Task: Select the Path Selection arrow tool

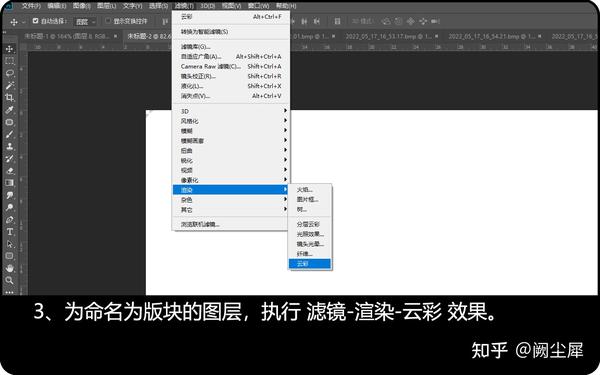Action: [10, 244]
